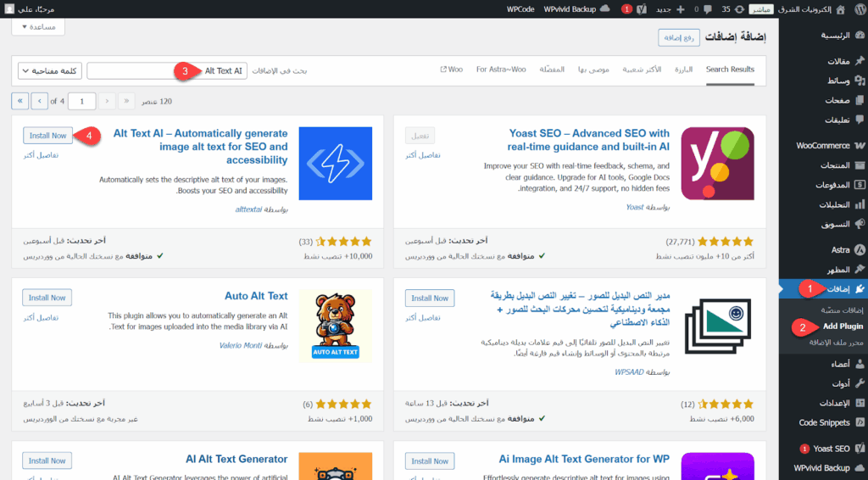This screenshot has width=868, height=480.
Task: Open the Yoast icon in the admin bar
Action: pos(642,8)
